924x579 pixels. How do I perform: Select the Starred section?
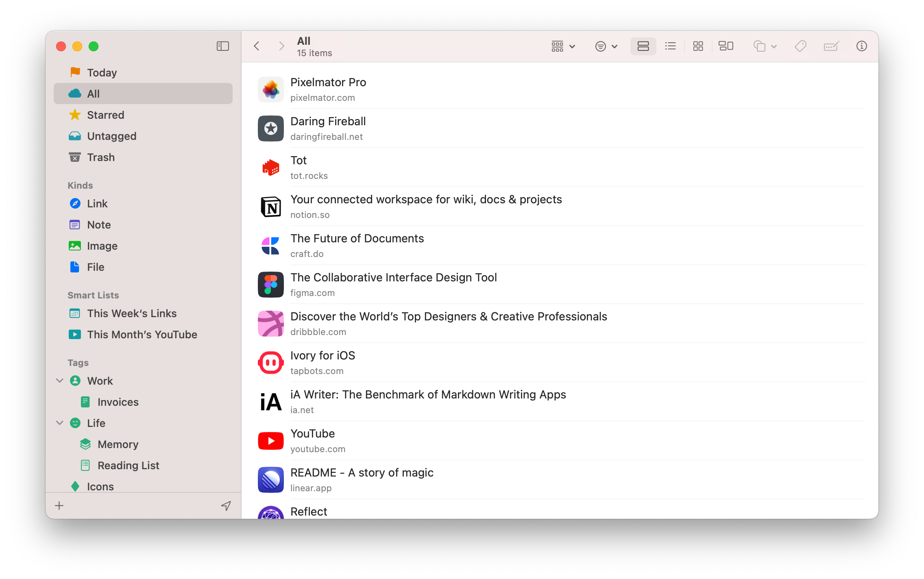click(105, 115)
